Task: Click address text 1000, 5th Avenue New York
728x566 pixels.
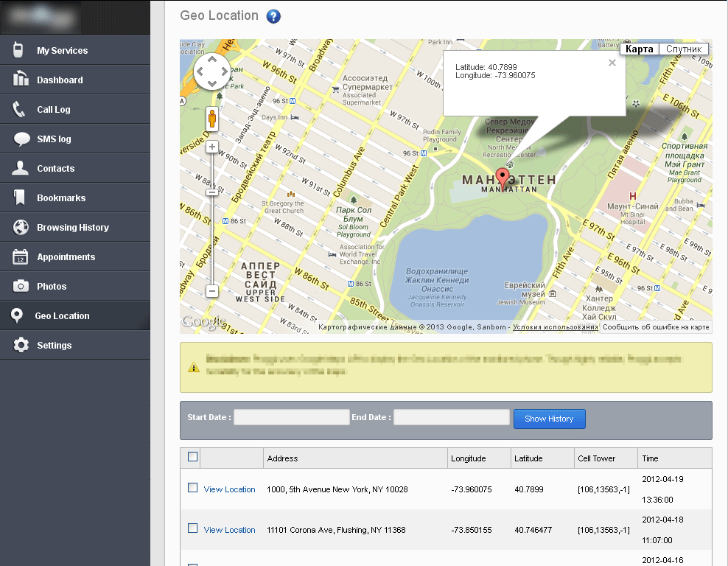Action: coord(337,489)
